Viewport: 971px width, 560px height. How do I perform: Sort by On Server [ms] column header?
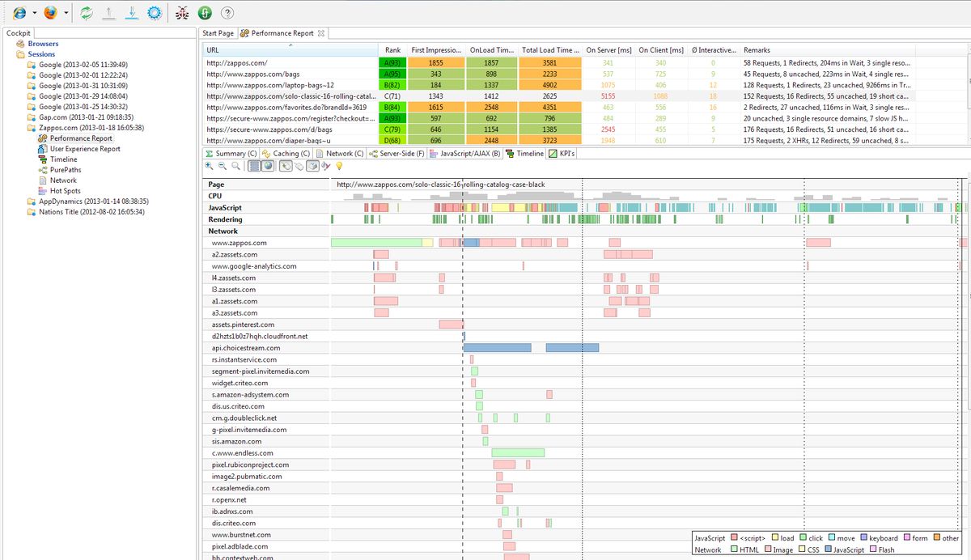click(x=608, y=49)
